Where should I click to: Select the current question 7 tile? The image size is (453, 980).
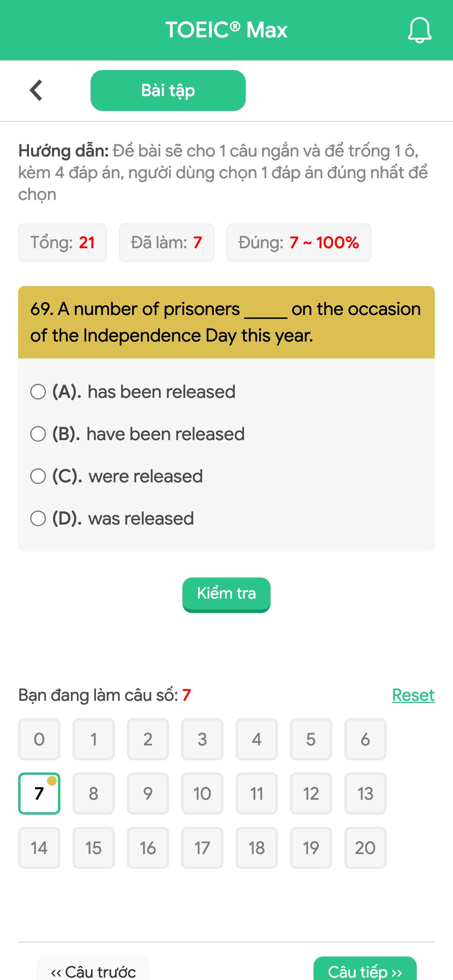click(x=39, y=793)
